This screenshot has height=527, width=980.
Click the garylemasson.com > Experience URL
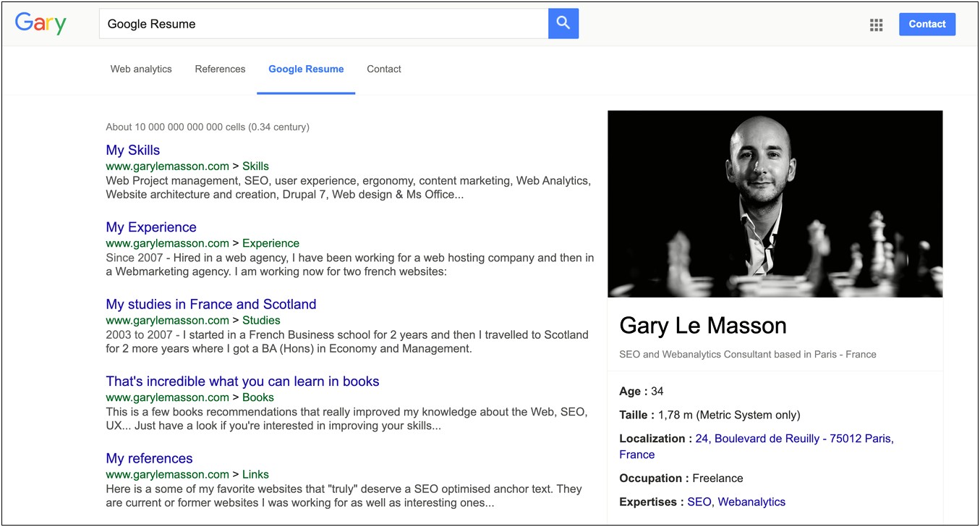(x=203, y=243)
